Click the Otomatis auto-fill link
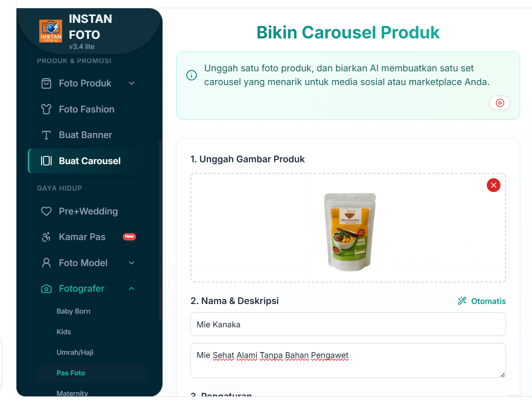 click(x=481, y=301)
